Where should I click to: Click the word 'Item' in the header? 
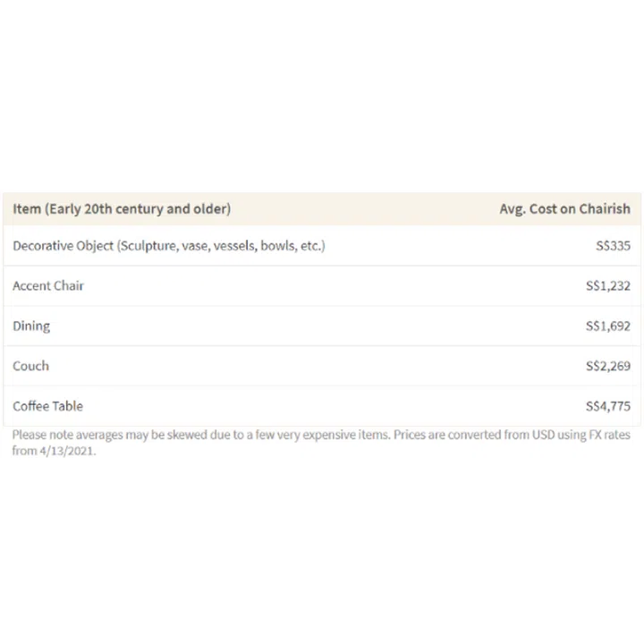(x=27, y=209)
